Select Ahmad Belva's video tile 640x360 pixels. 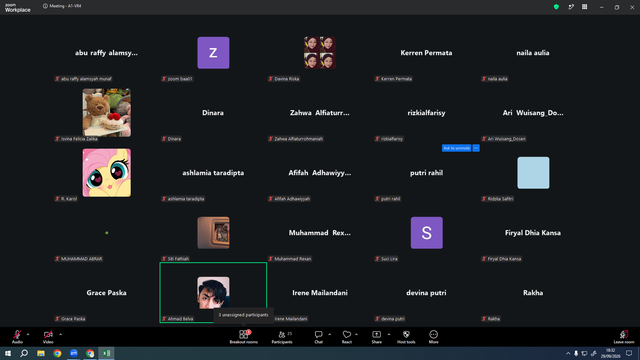(x=213, y=293)
